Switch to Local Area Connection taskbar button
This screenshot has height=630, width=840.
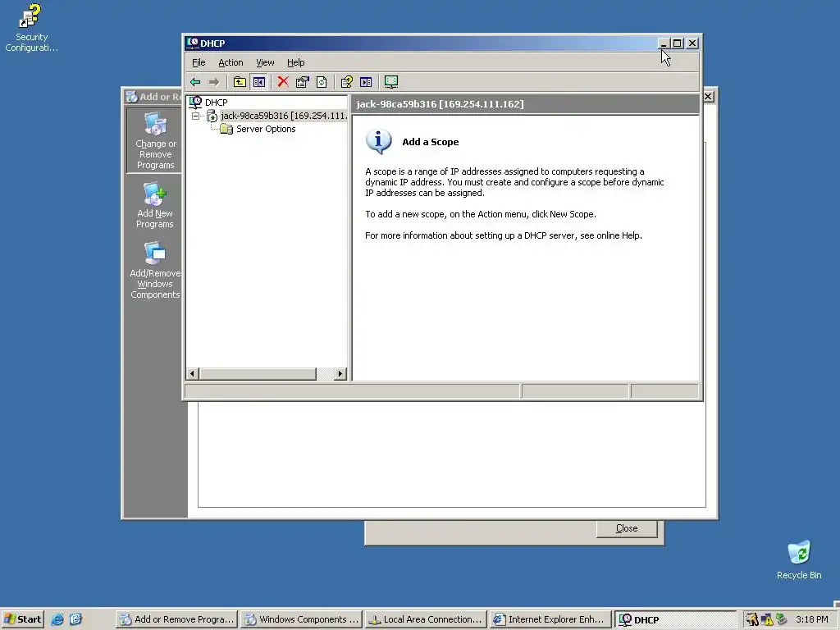point(427,619)
